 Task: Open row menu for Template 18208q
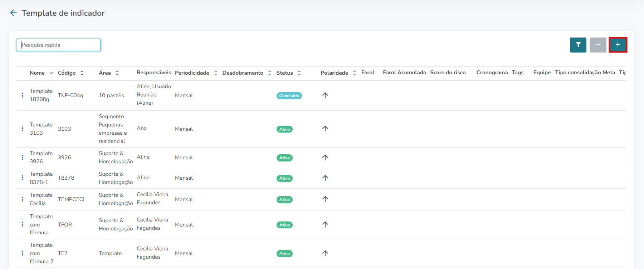click(x=22, y=95)
